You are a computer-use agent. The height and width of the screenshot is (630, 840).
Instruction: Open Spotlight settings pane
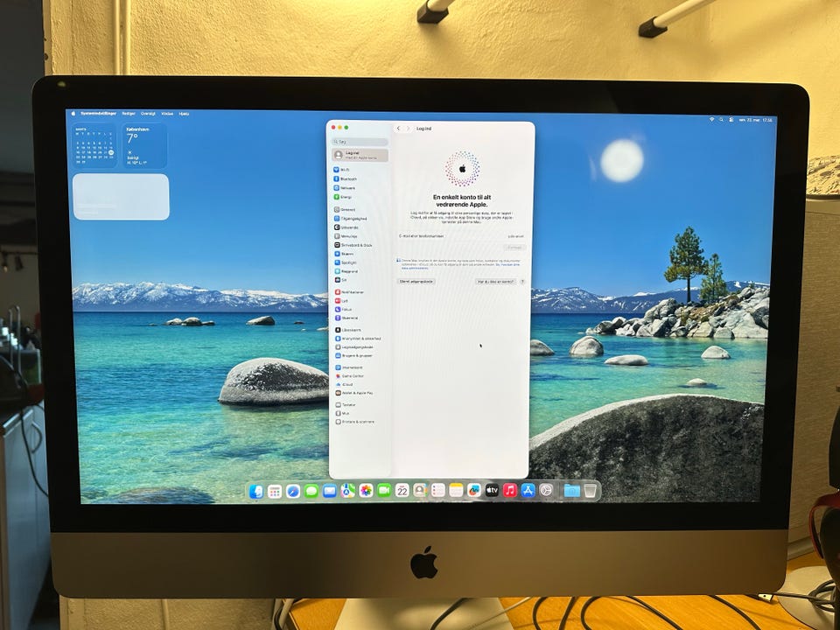click(x=360, y=262)
